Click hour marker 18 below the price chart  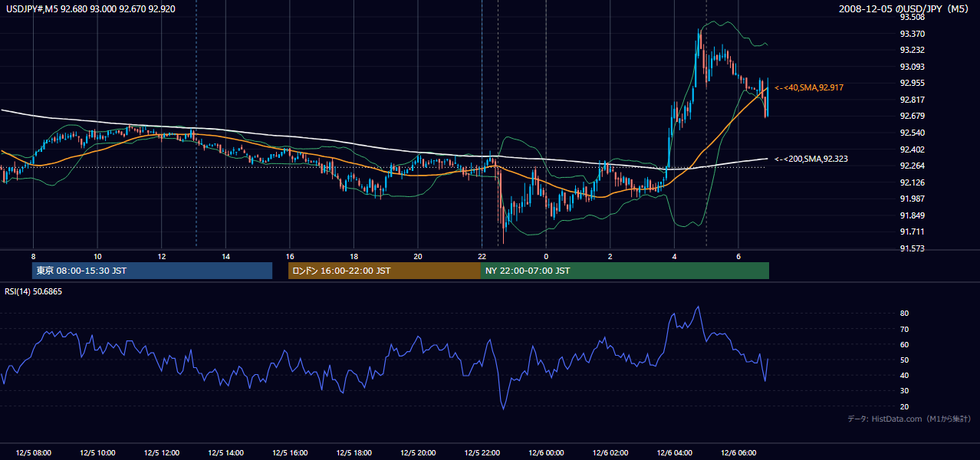coord(354,256)
